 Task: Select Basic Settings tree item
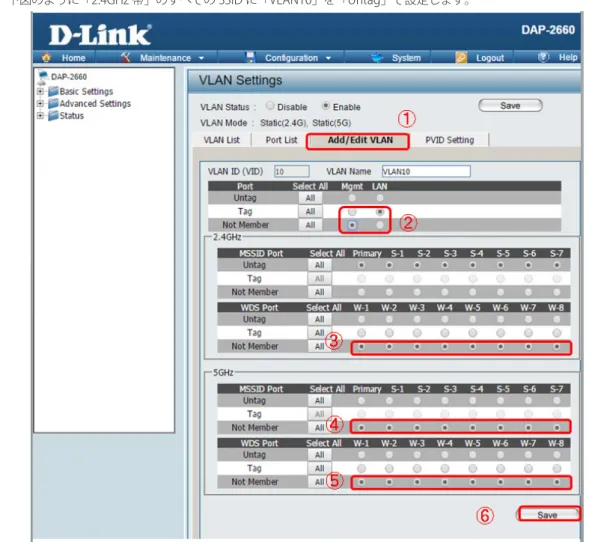tap(86, 91)
